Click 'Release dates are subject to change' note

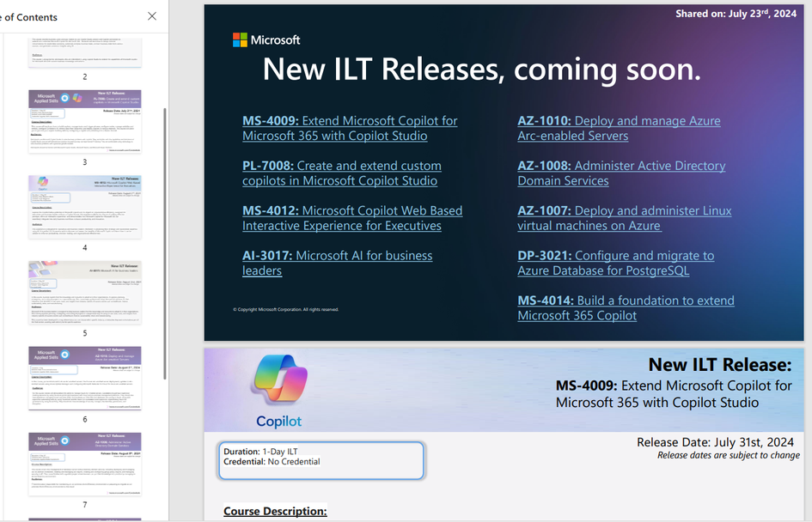[x=729, y=455]
